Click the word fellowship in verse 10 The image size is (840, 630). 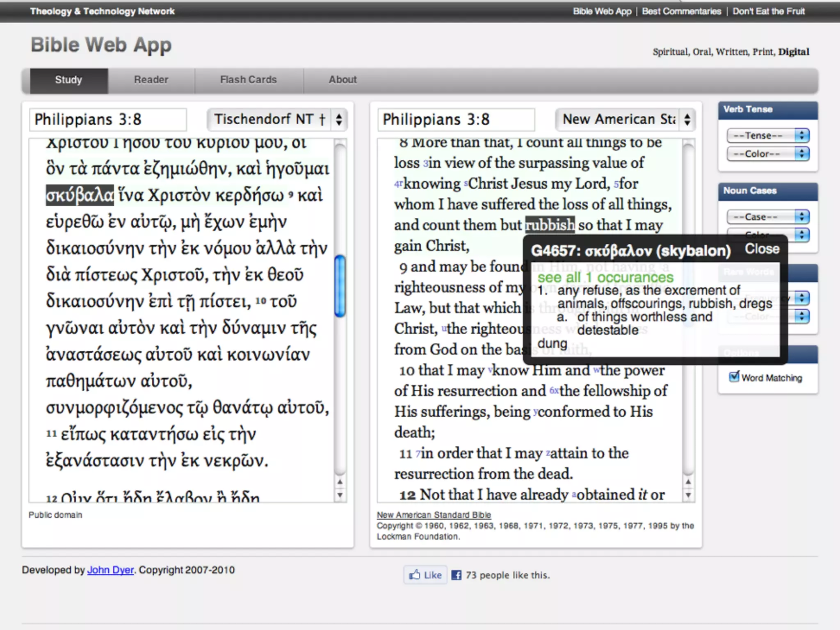coord(616,391)
